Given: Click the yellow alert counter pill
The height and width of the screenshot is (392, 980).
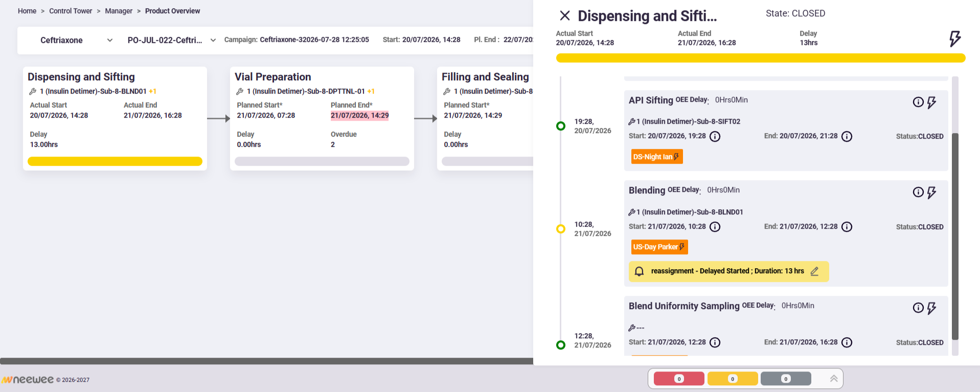Looking at the screenshot, I should pyautogui.click(x=733, y=379).
